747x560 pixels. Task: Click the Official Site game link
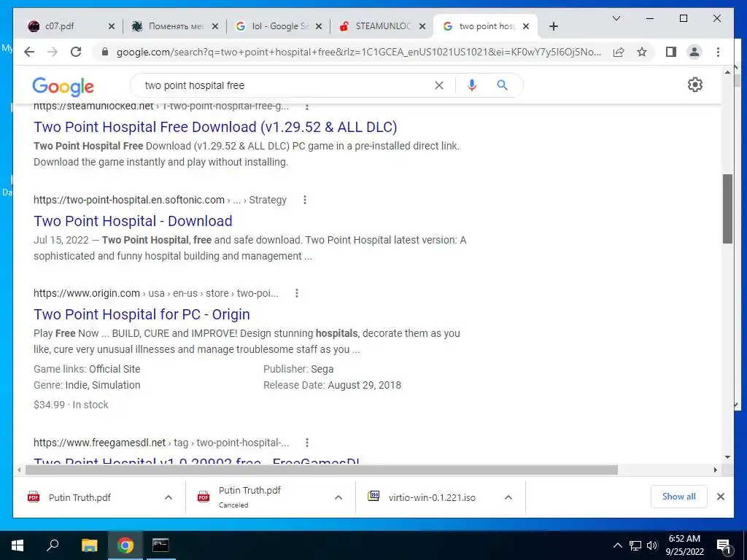point(115,369)
